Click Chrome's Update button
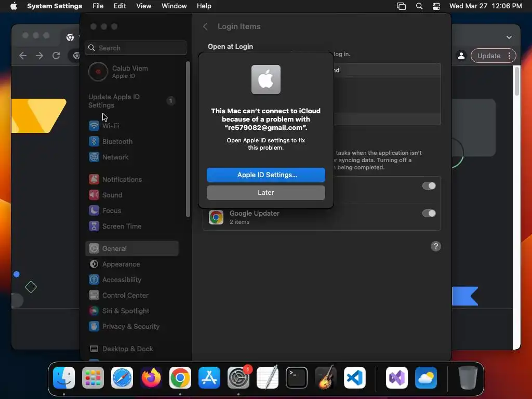The image size is (532, 399). click(488, 56)
